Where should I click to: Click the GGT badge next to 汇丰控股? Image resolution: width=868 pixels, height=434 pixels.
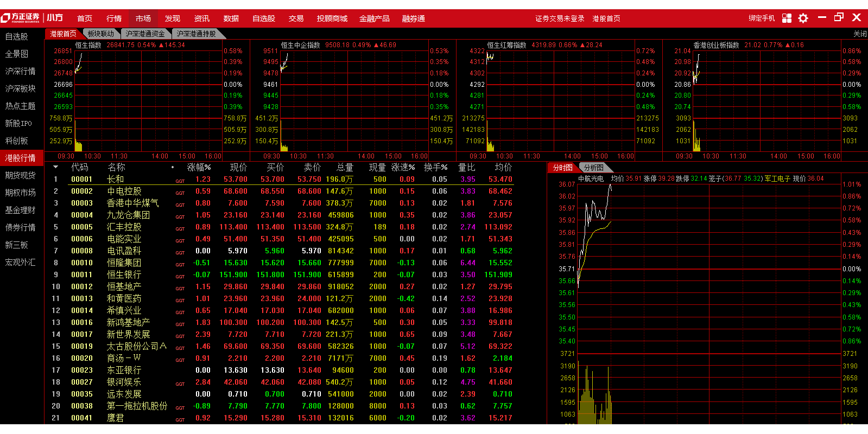click(180, 229)
